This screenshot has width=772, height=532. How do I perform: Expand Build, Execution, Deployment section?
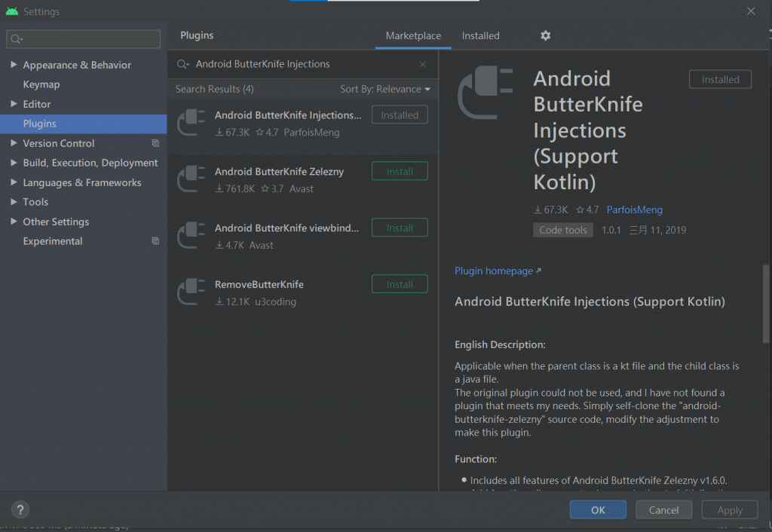(14, 163)
